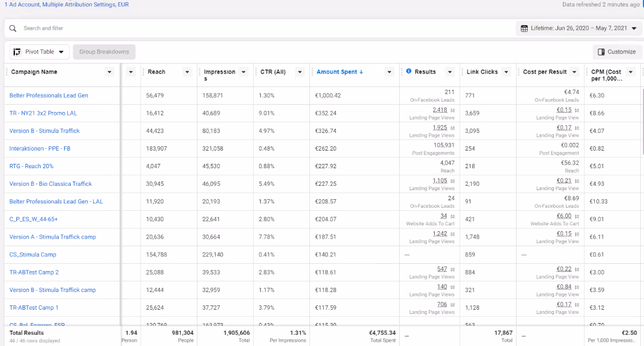This screenshot has width=644, height=346.
Task: Click the Group Breakdowns button
Action: [x=104, y=52]
